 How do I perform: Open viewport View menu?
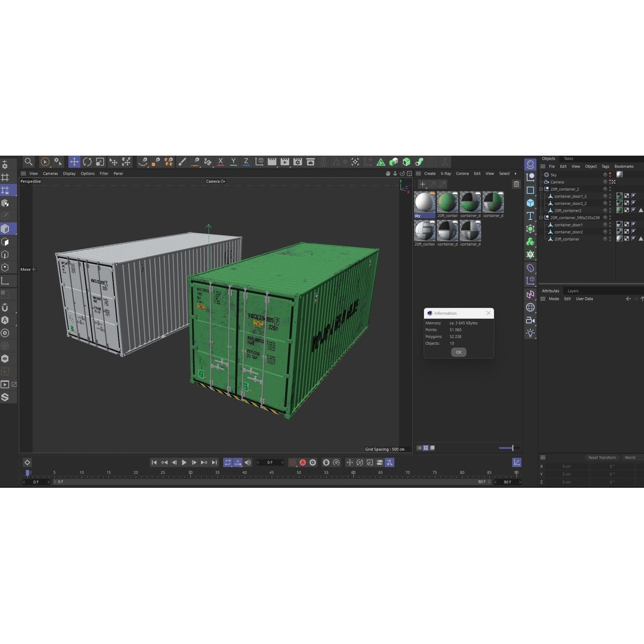point(33,174)
